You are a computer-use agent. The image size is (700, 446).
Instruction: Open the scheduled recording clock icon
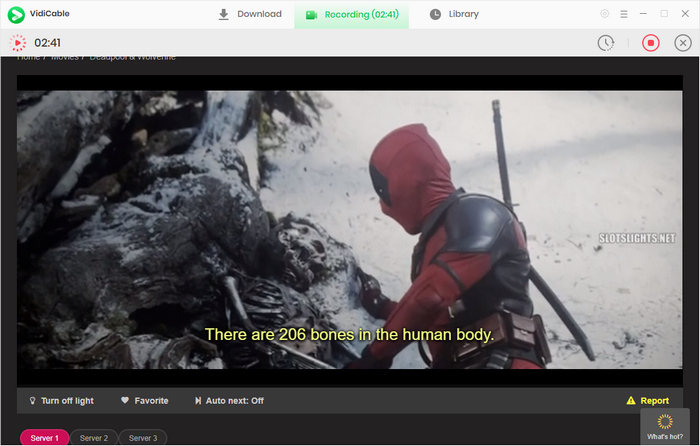click(606, 43)
